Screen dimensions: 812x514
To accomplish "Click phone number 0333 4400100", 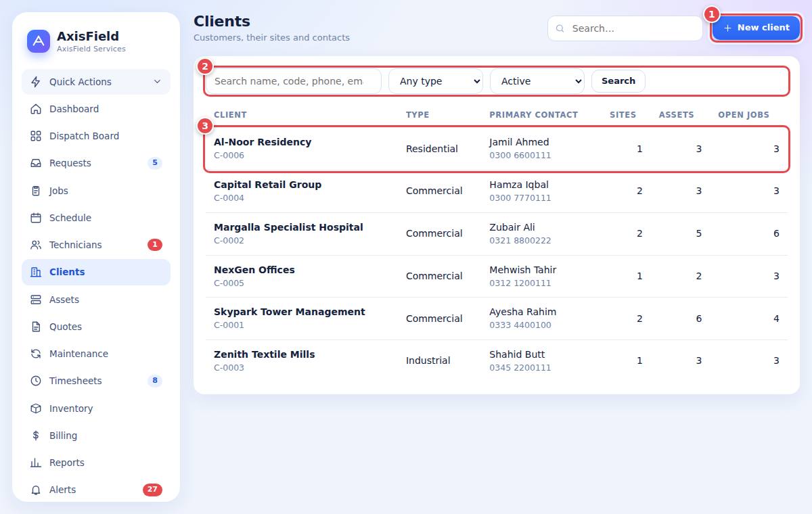I will 520,325.
